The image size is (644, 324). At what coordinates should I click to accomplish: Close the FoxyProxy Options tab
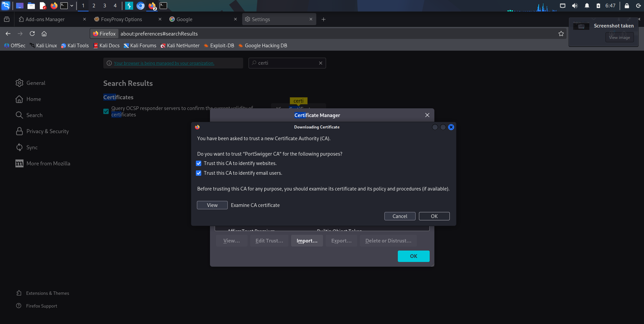tap(160, 19)
